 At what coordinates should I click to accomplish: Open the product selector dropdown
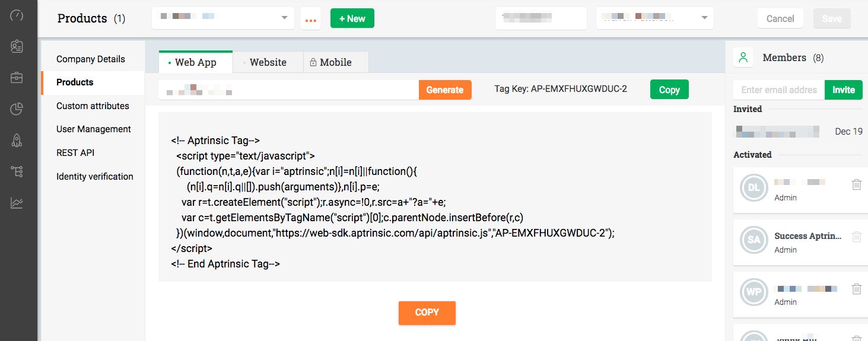(x=223, y=18)
